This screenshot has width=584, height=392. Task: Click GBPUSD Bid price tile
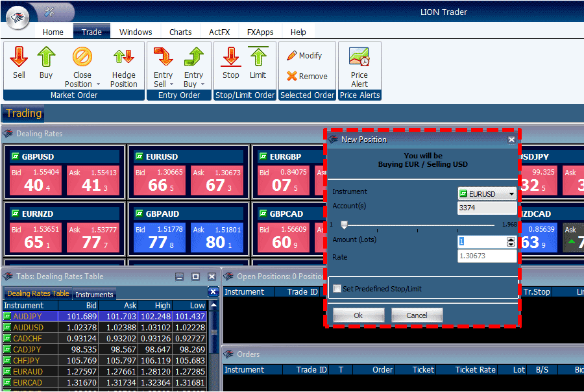36,180
